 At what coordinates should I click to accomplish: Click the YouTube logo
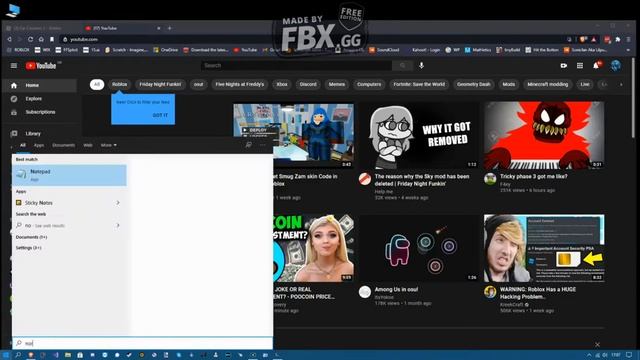coord(41,66)
